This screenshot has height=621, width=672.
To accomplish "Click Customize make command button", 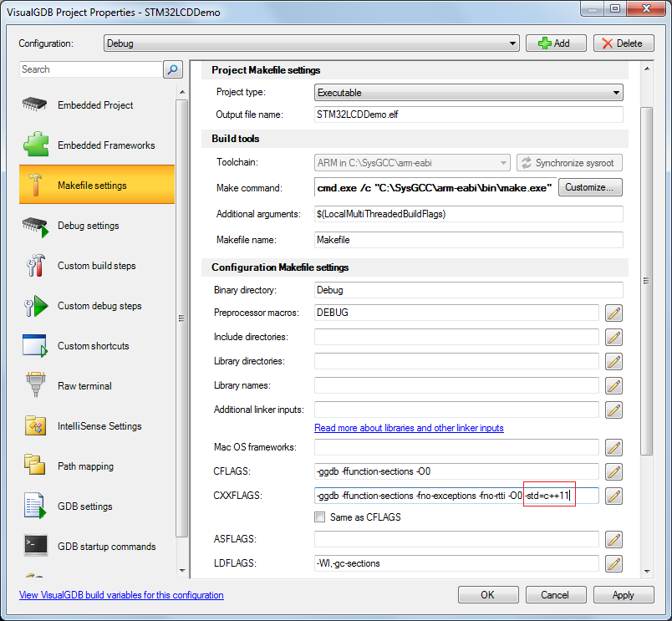I will 590,187.
